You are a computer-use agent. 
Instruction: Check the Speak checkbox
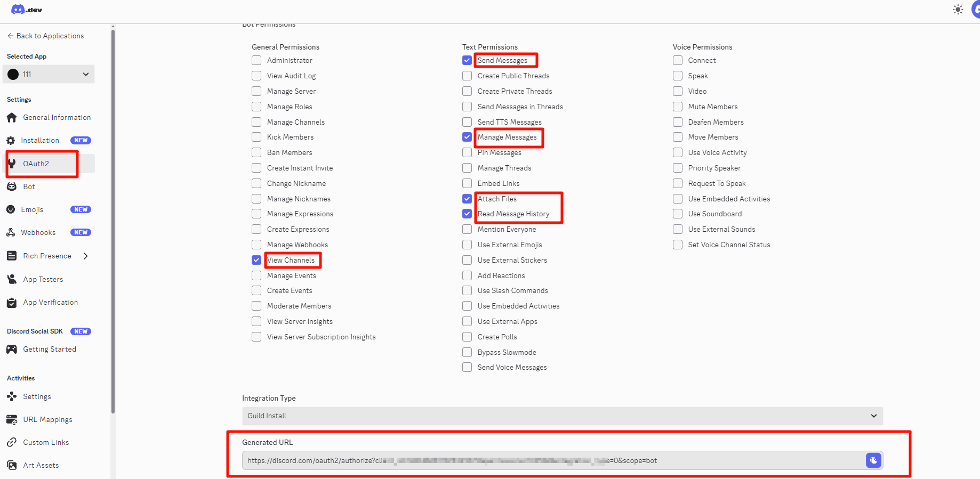click(x=678, y=76)
